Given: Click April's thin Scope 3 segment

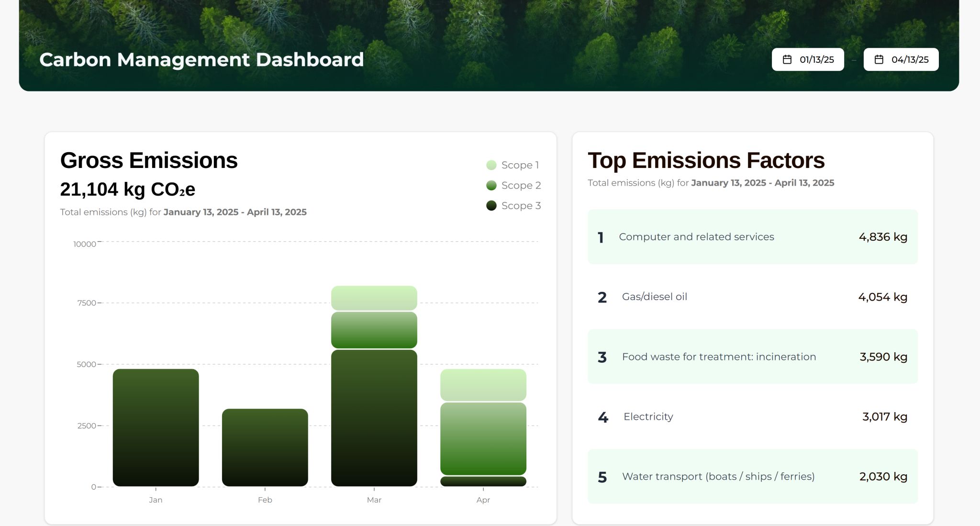Looking at the screenshot, I should pos(483,481).
